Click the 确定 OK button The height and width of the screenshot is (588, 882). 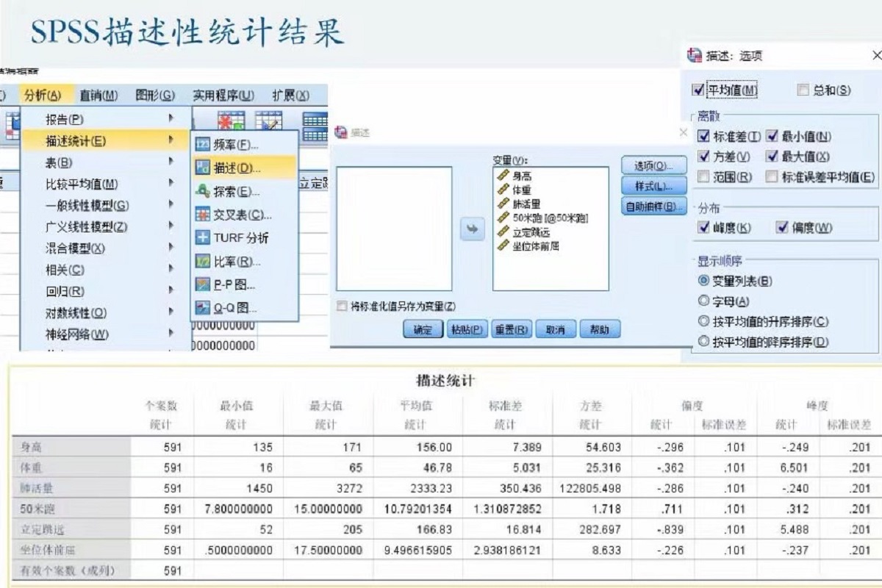pos(423,330)
